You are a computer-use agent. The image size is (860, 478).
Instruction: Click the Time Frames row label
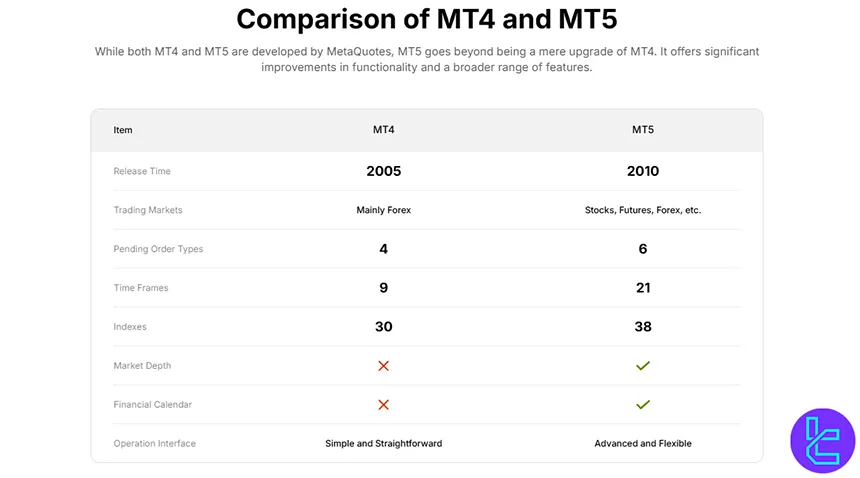(141, 288)
